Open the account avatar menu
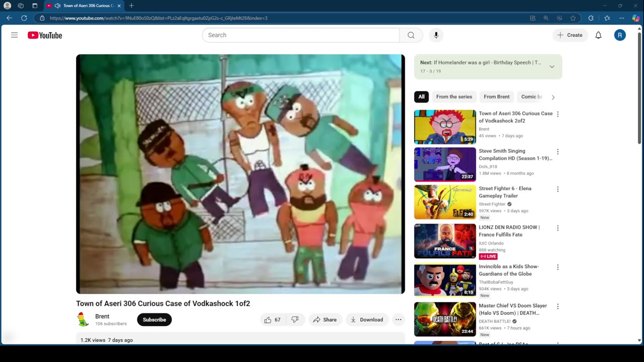The width and height of the screenshot is (644, 362). (620, 35)
